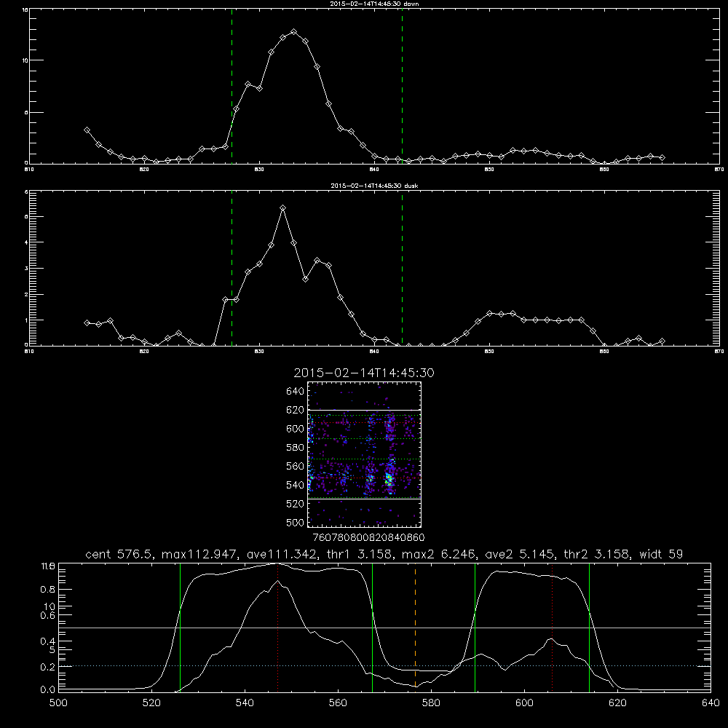Select the 'ave111.342' stats entry
Viewport: 728px width, 728px height.
[282, 554]
